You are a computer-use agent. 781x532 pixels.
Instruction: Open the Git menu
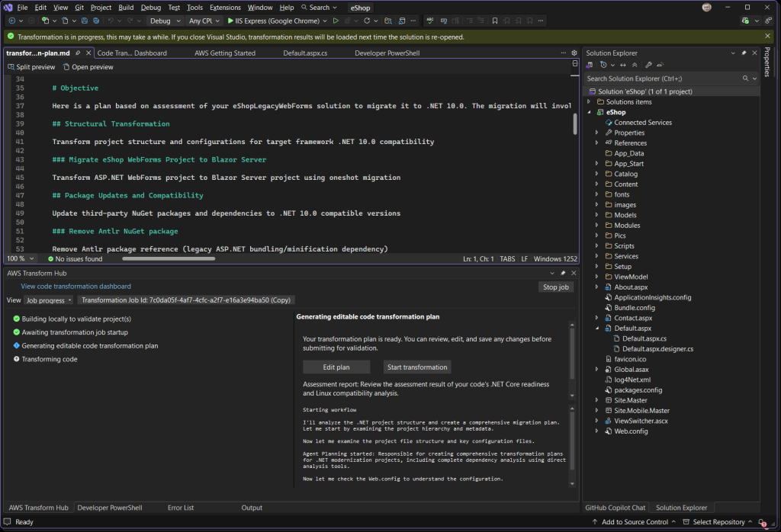(78, 8)
